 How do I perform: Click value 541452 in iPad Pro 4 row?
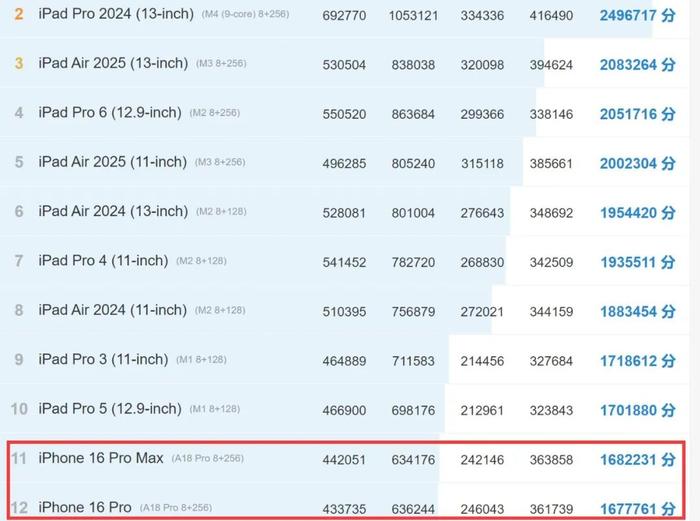[x=344, y=263]
